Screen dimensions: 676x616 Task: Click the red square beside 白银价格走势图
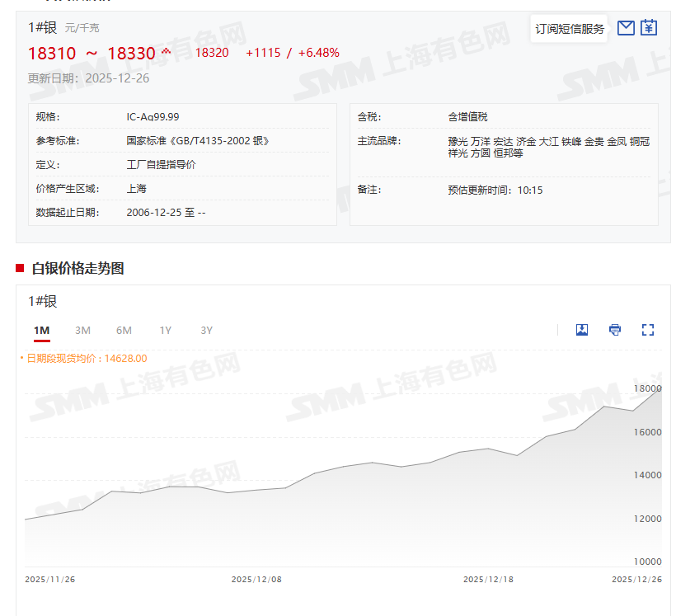(x=20, y=268)
